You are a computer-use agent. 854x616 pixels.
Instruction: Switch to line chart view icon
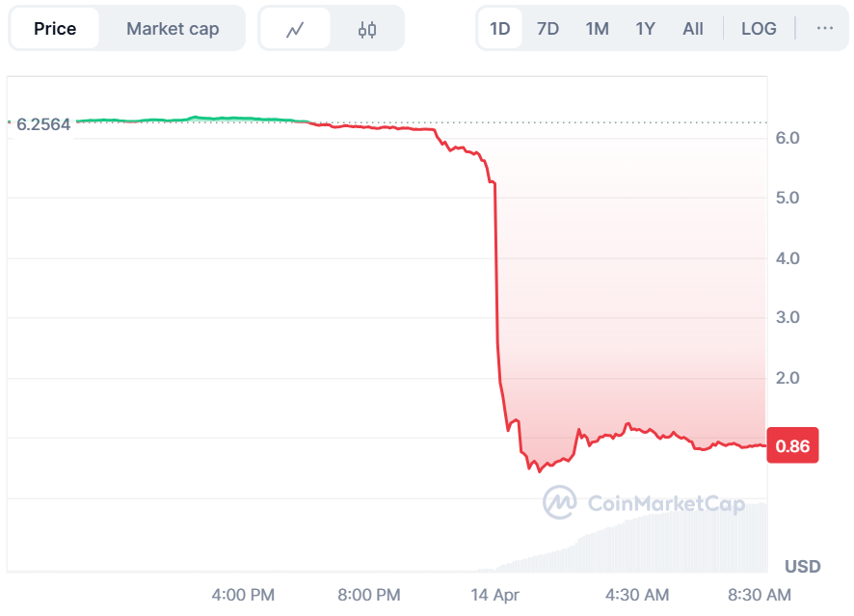click(x=295, y=29)
